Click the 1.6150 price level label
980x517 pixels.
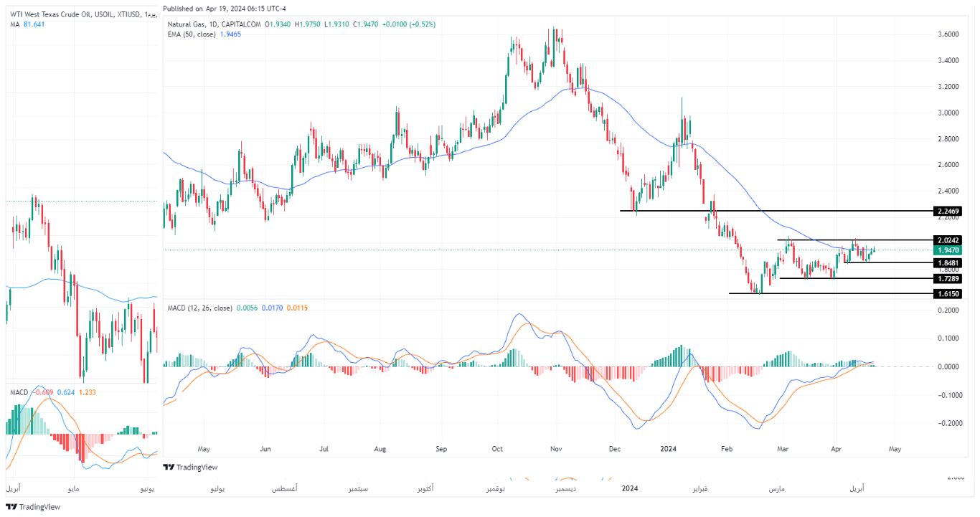point(948,293)
